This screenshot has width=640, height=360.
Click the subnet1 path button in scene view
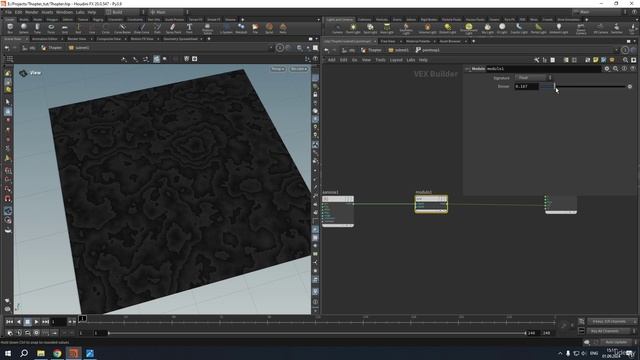79,48
